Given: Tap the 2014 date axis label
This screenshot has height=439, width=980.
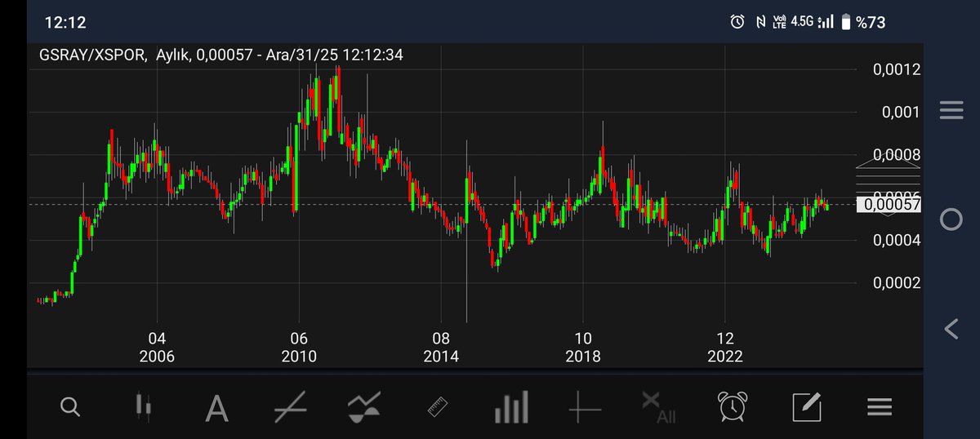Looking at the screenshot, I should [x=441, y=357].
